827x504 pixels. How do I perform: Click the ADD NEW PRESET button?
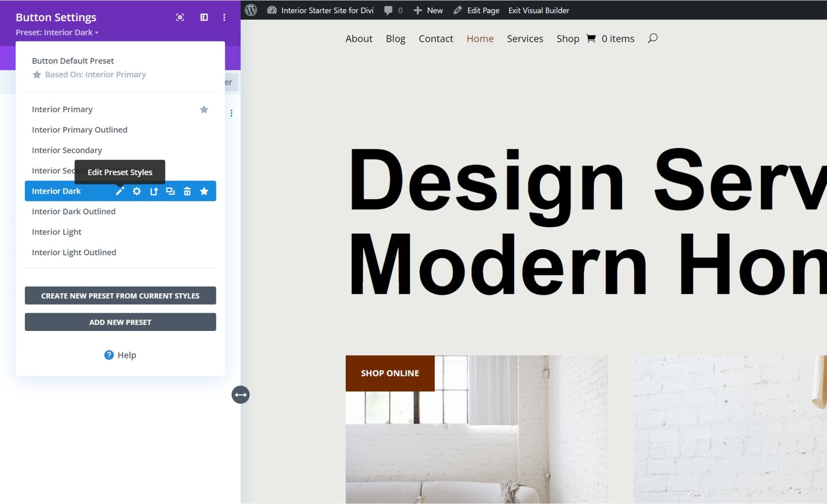tap(120, 322)
